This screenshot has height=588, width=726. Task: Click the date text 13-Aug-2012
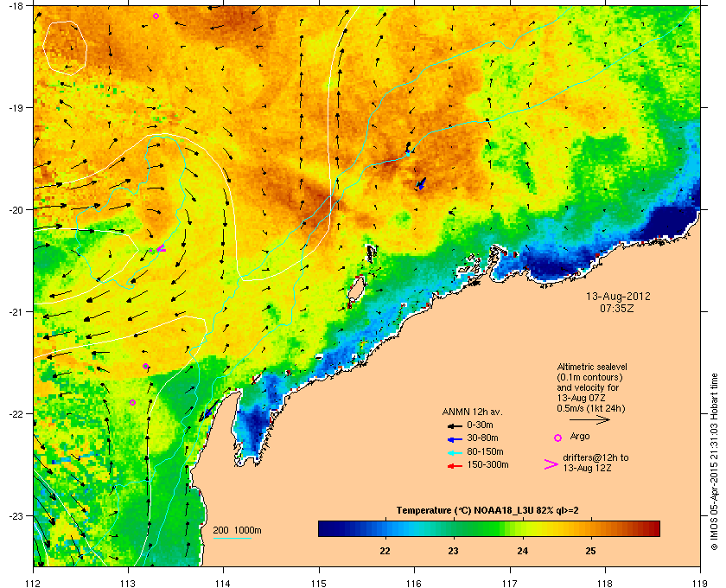coord(618,296)
